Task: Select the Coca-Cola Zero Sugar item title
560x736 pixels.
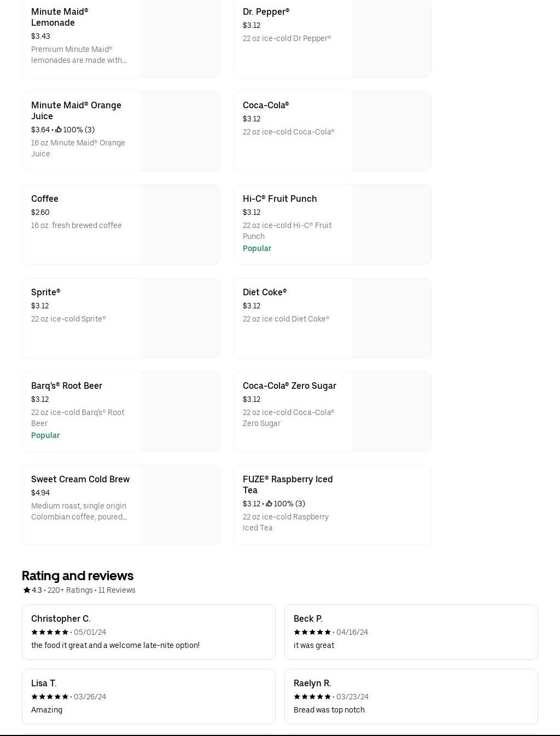Action: [289, 385]
